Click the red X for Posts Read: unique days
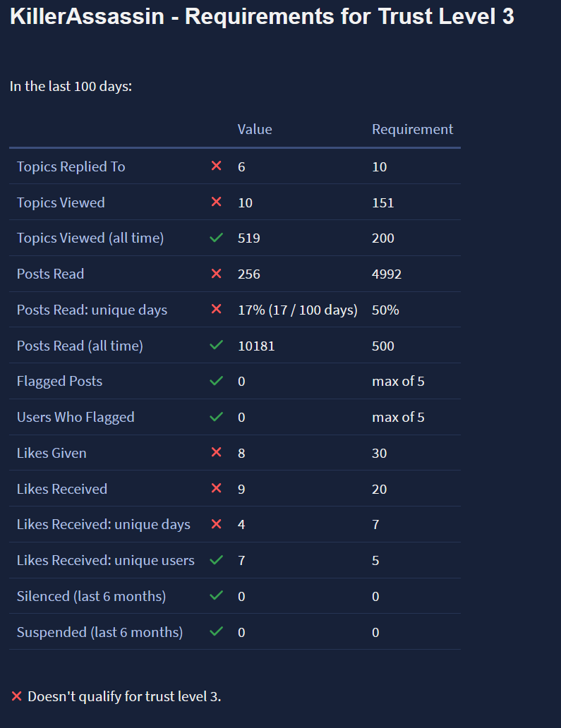This screenshot has height=728, width=561. click(x=217, y=310)
